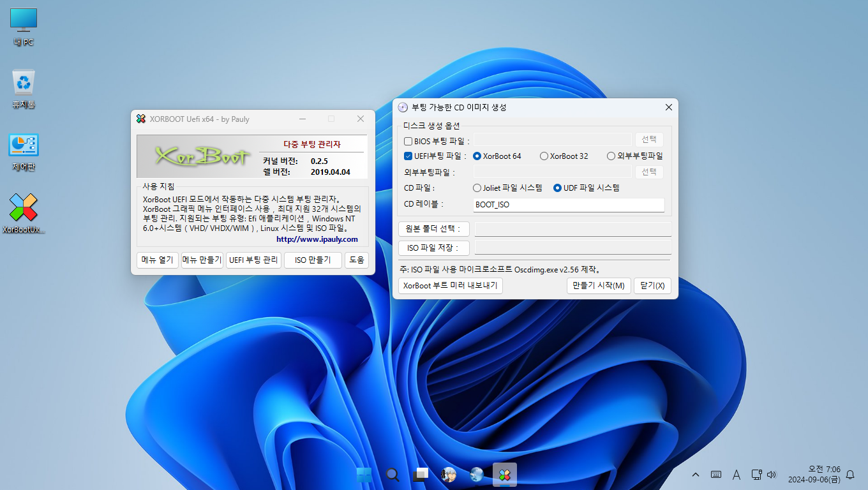868x490 pixels.
Task: Click the 다중 부팅 관리자 heading text
Action: pos(312,144)
